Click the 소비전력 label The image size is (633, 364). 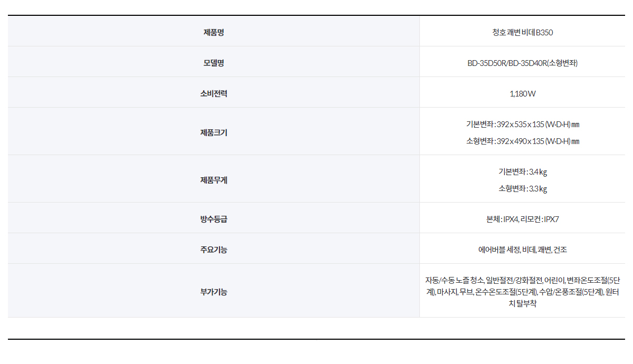(214, 93)
